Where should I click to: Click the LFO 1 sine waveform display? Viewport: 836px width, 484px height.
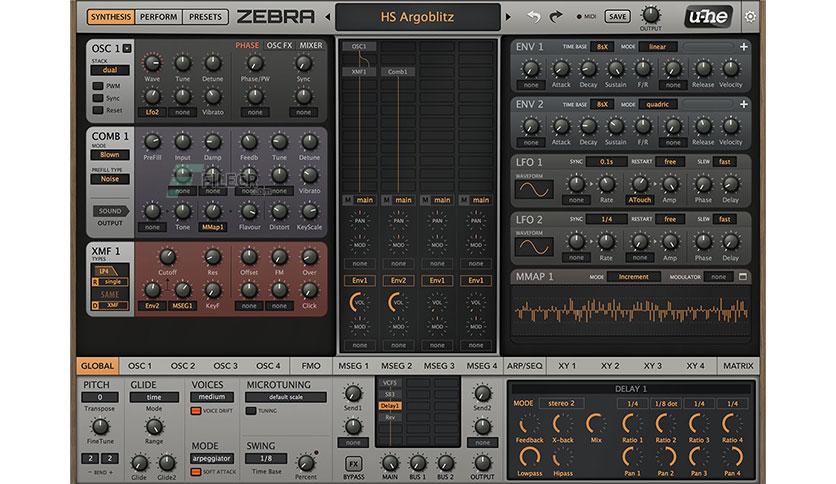(534, 190)
